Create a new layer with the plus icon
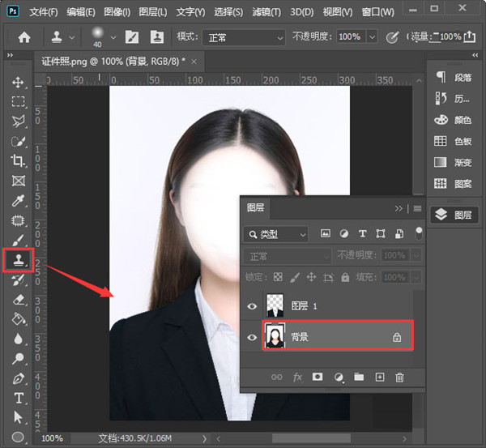This screenshot has height=448, width=486. tap(379, 377)
